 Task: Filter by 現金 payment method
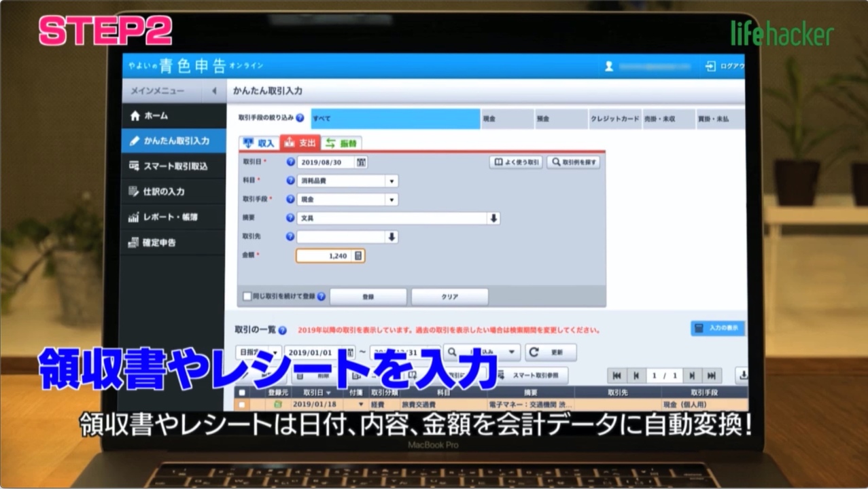[x=507, y=119]
